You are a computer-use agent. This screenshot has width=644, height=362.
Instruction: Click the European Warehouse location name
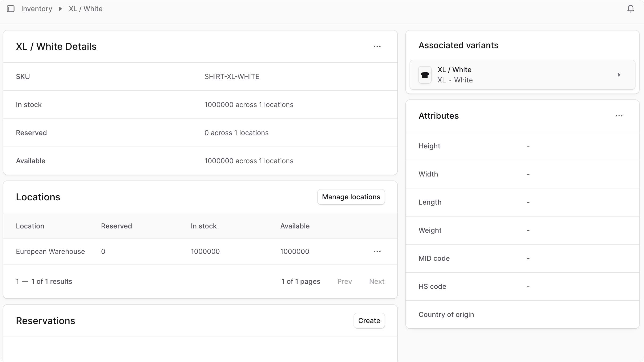click(50, 251)
